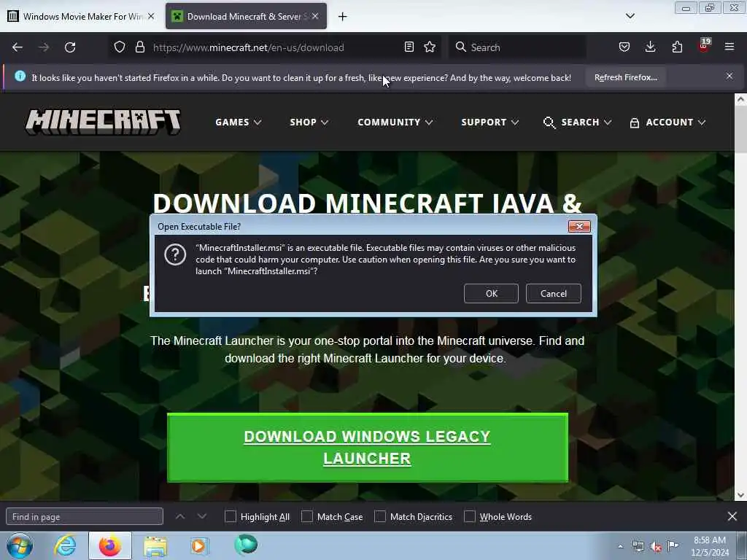Bookmark this page with the star icon
Screen dimensions: 747x560
tap(430, 47)
